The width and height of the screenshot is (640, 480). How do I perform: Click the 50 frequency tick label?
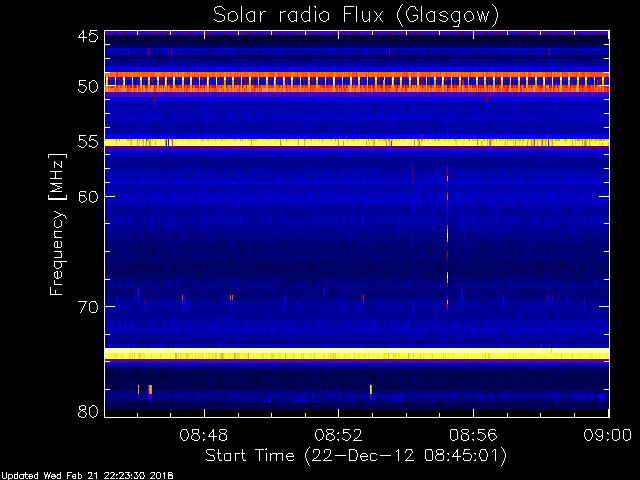coord(88,87)
